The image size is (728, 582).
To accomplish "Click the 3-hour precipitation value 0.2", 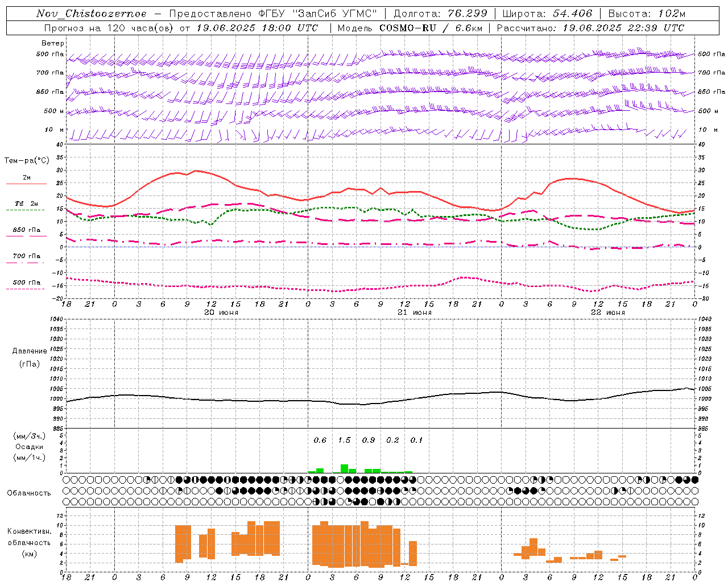I will click(392, 440).
